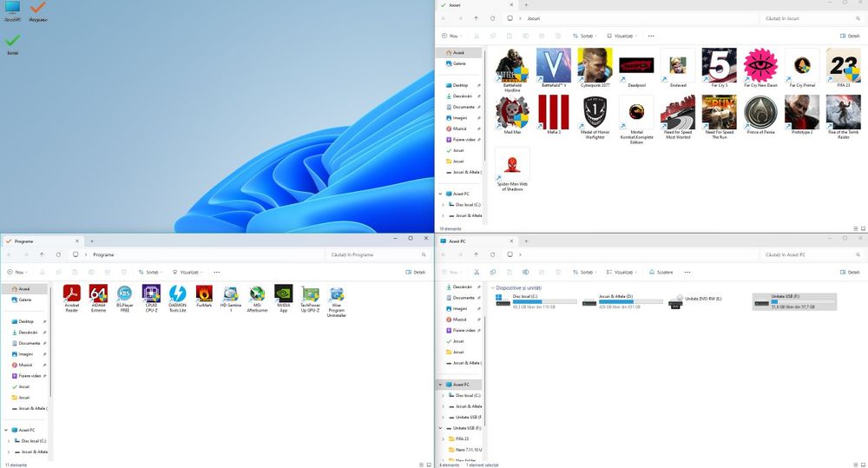Expand the FIFA 23 folder in the Acest PC tree

coord(443,439)
